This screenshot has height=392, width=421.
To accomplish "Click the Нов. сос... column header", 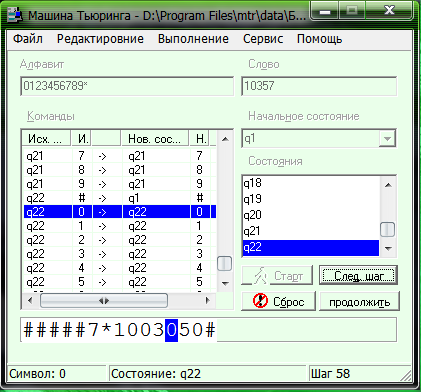I will (155, 138).
